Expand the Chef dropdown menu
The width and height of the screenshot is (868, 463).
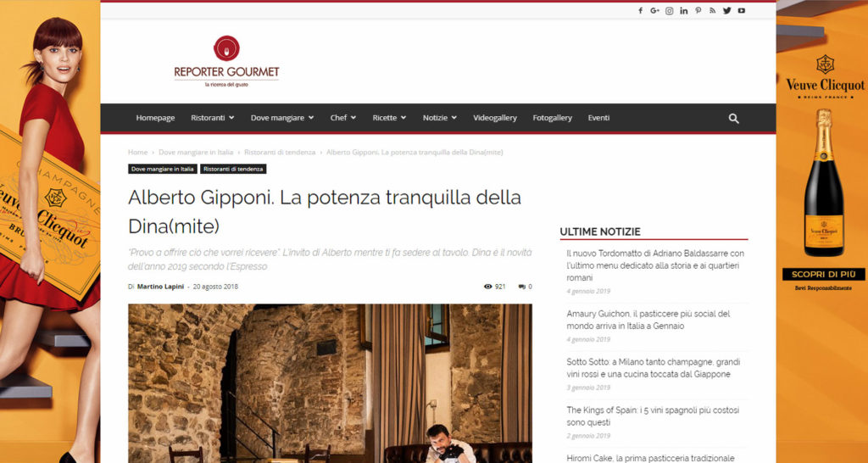point(343,117)
